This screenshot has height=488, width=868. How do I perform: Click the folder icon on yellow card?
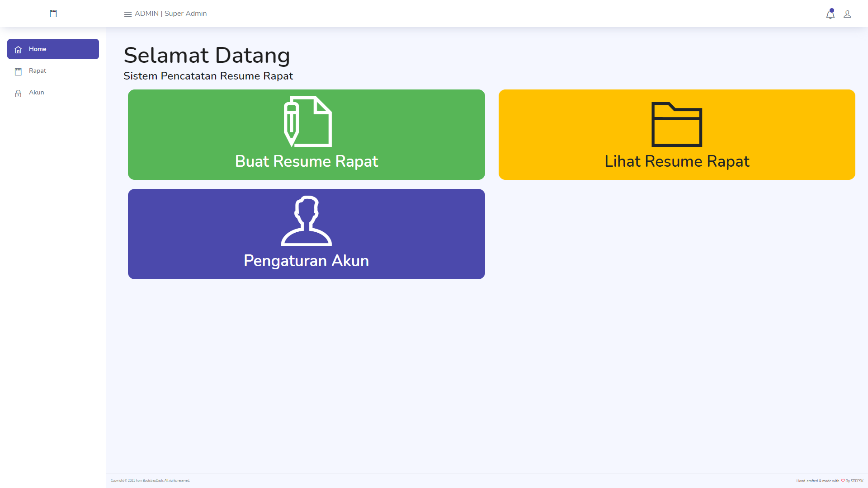(676, 124)
